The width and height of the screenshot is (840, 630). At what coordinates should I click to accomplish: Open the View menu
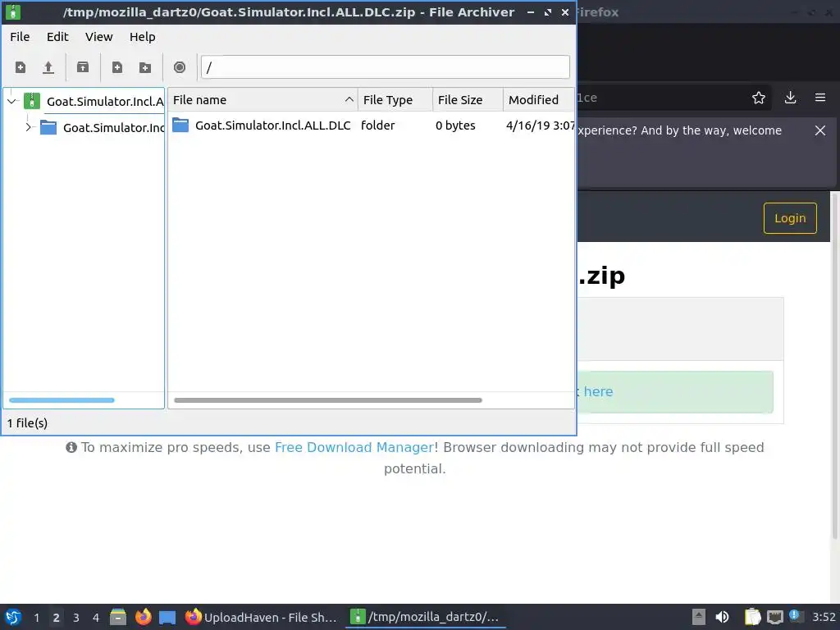(99, 37)
